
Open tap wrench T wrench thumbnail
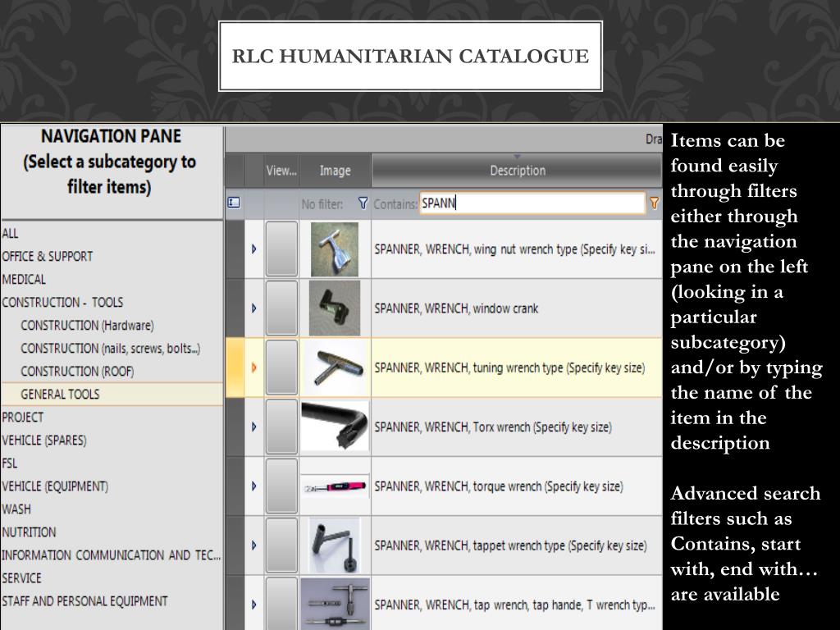pyautogui.click(x=335, y=604)
